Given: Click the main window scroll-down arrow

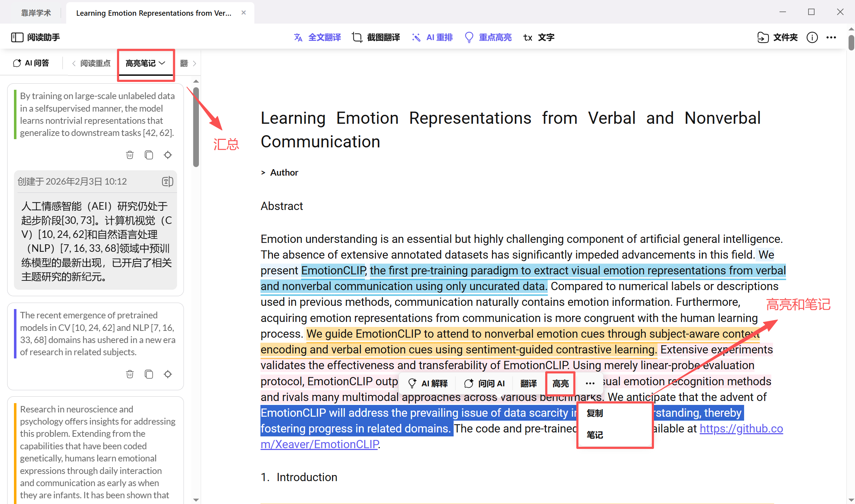Looking at the screenshot, I should pyautogui.click(x=851, y=499).
